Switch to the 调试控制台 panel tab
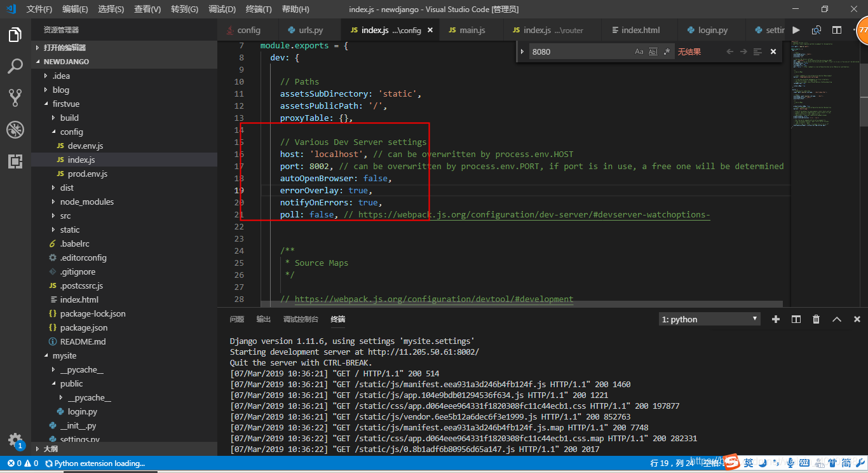The height and width of the screenshot is (473, 868). click(x=301, y=319)
